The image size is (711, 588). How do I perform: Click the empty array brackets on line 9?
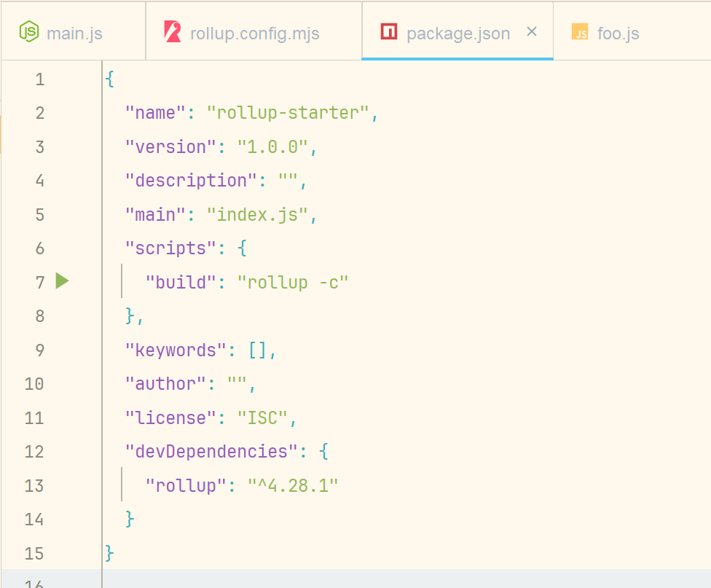(x=257, y=350)
